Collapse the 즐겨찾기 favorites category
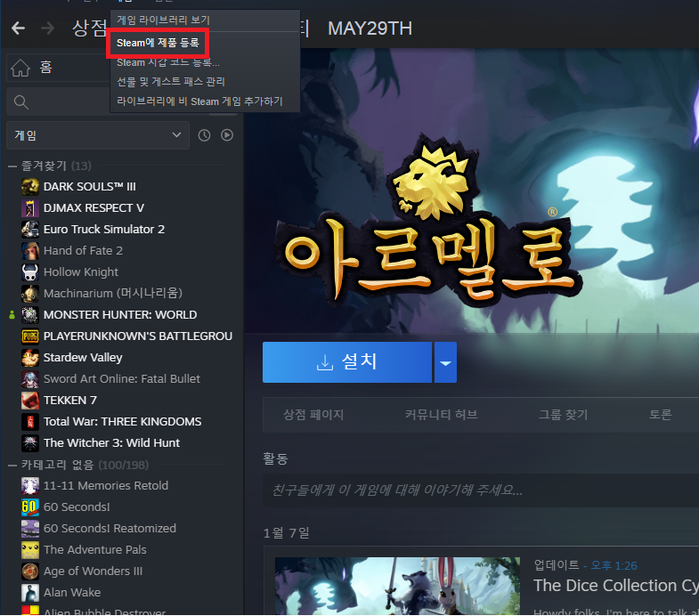The height and width of the screenshot is (616, 699). (x=12, y=166)
